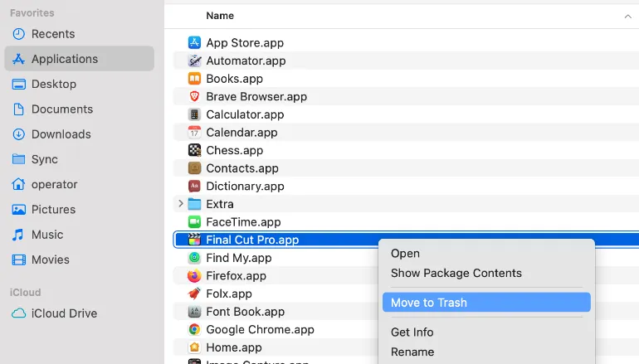Click the iCloud Drive cloud icon
This screenshot has width=639, height=364.
pyautogui.click(x=19, y=313)
